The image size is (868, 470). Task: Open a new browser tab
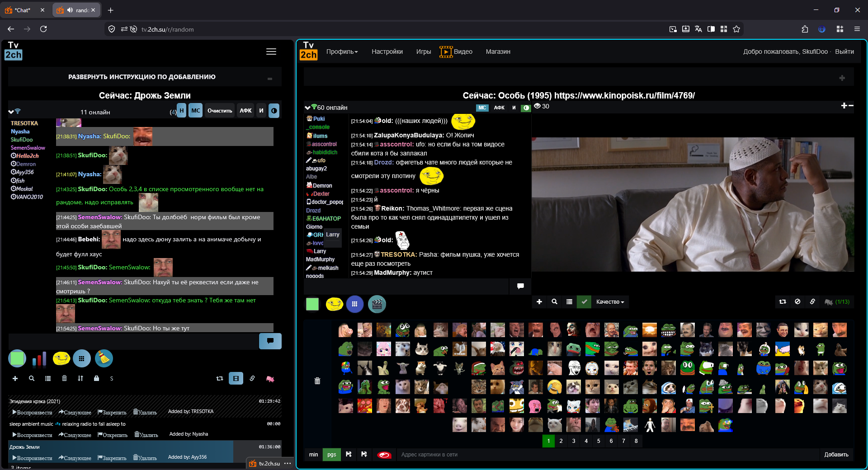click(110, 10)
